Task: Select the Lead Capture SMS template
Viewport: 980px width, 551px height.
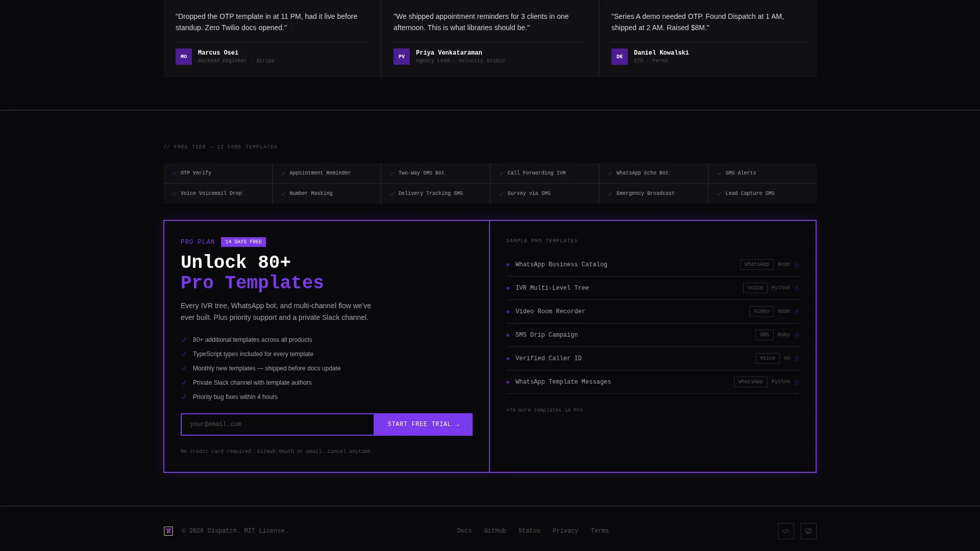Action: [x=763, y=193]
